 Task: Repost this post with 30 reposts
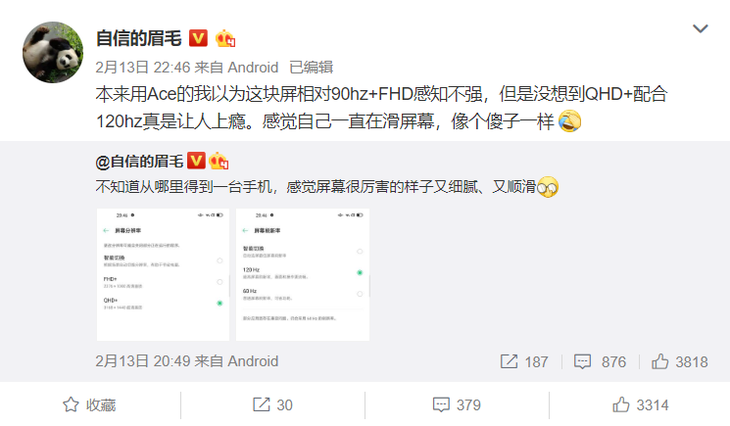pyautogui.click(x=272, y=405)
